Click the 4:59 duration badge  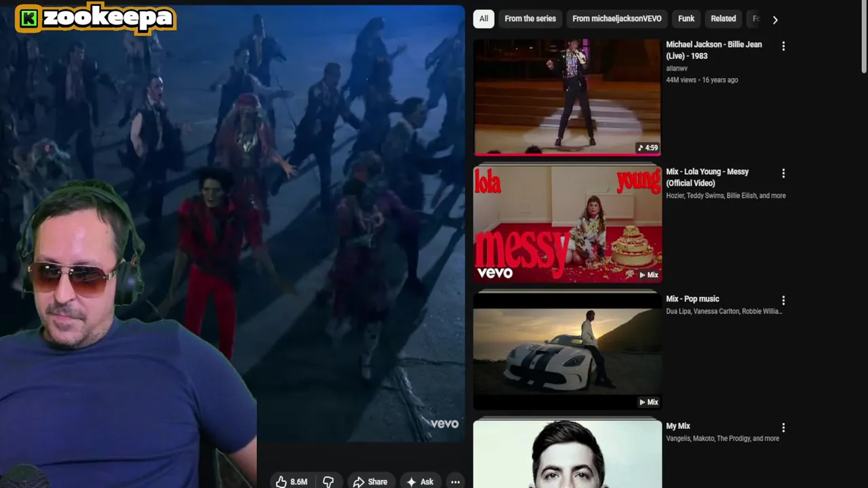click(x=648, y=148)
